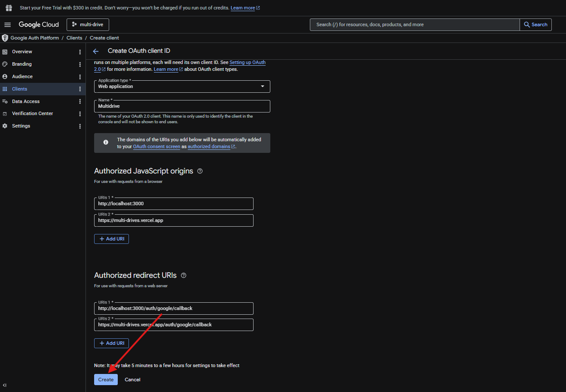Image resolution: width=566 pixels, height=392 pixels.
Task: Click the Cancel button
Action: (x=132, y=380)
